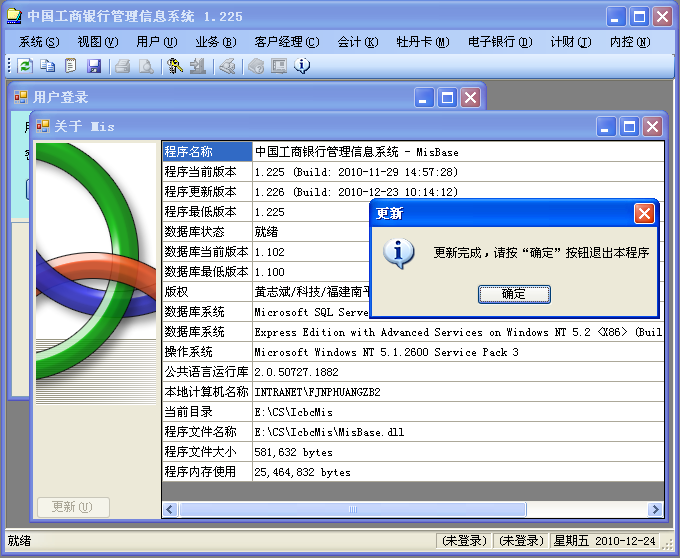Click the print preview magnifier icon
Screen dimensions: 680x558
[146, 66]
